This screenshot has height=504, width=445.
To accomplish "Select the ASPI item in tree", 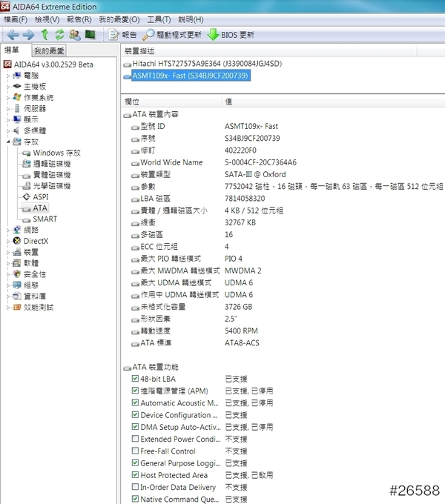I will [x=41, y=197].
